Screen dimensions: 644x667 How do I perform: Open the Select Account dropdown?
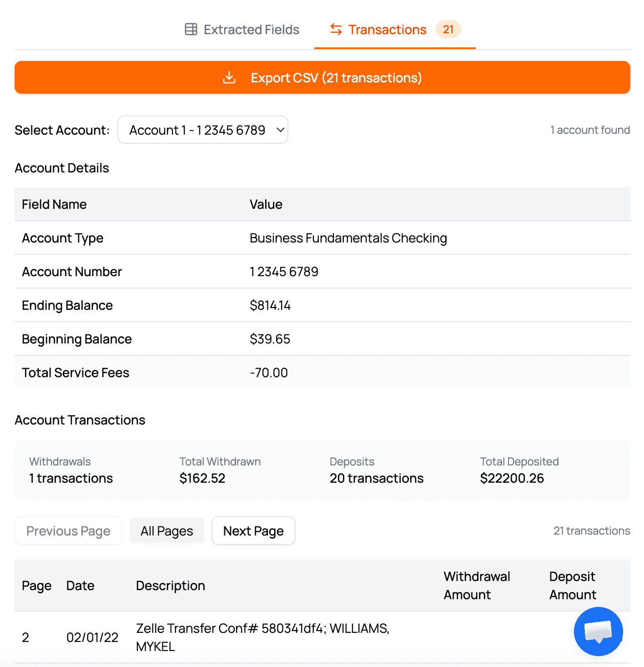coord(203,130)
